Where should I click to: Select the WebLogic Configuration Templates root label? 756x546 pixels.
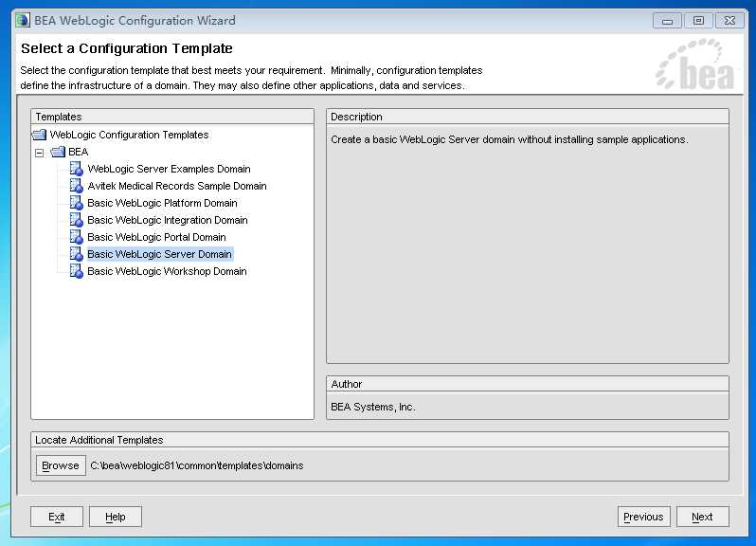coord(129,135)
